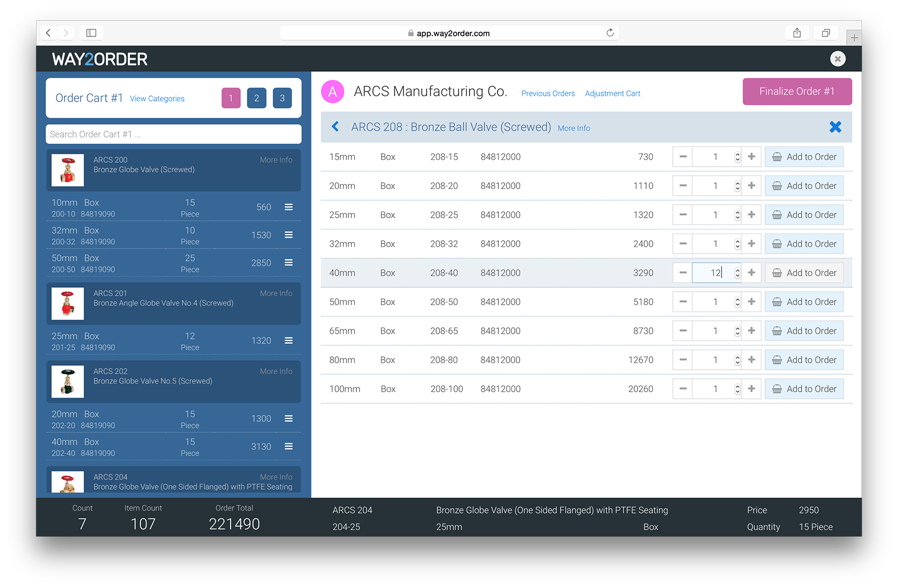The height and width of the screenshot is (588, 898).
Task: Click the basket icon on the 15mm Add to Order button
Action: pyautogui.click(x=777, y=157)
